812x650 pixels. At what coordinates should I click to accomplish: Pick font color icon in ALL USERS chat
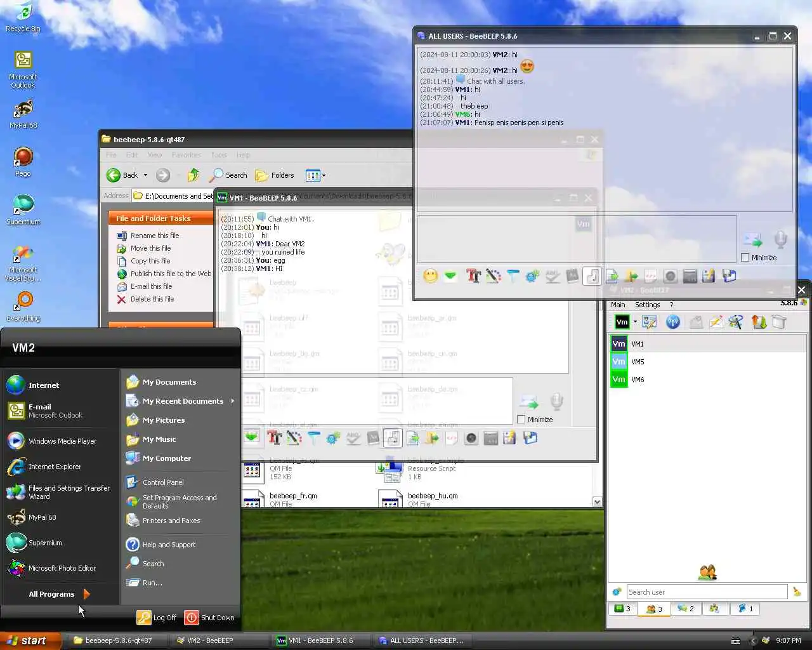(494, 276)
